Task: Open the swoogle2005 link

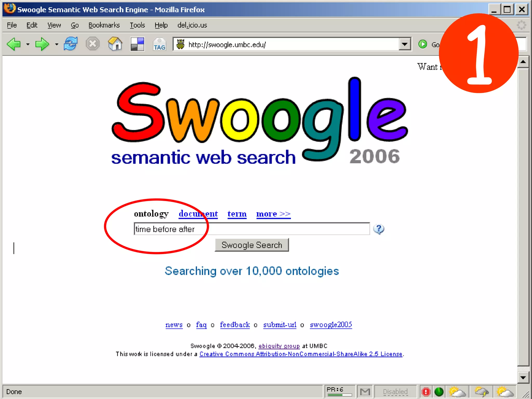Action: (x=331, y=325)
